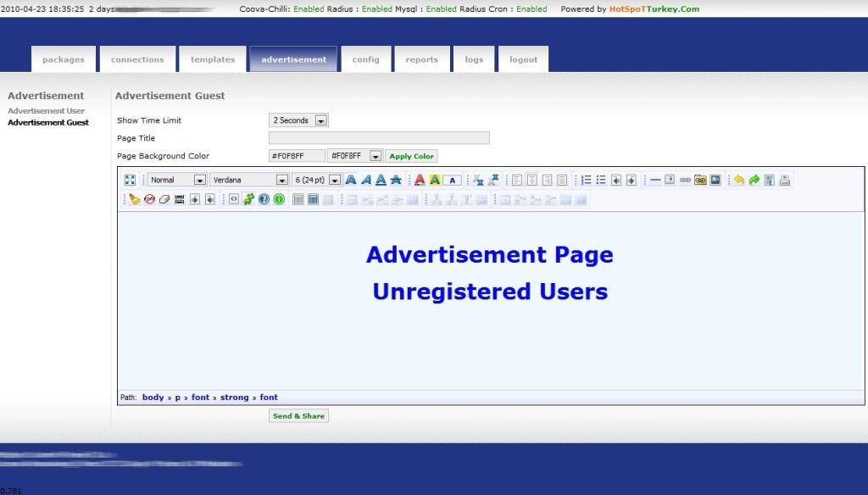
Task: Insert an image into the editor
Action: (715, 180)
